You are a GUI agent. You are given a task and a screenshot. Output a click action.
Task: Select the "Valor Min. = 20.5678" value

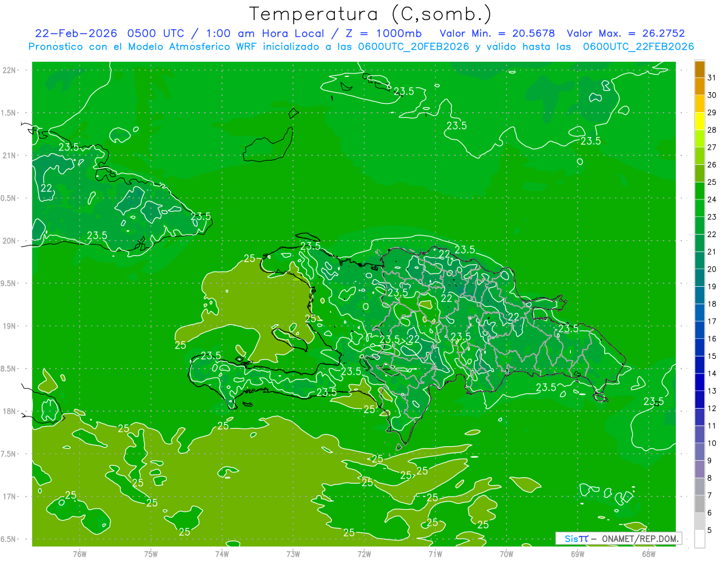(496, 33)
